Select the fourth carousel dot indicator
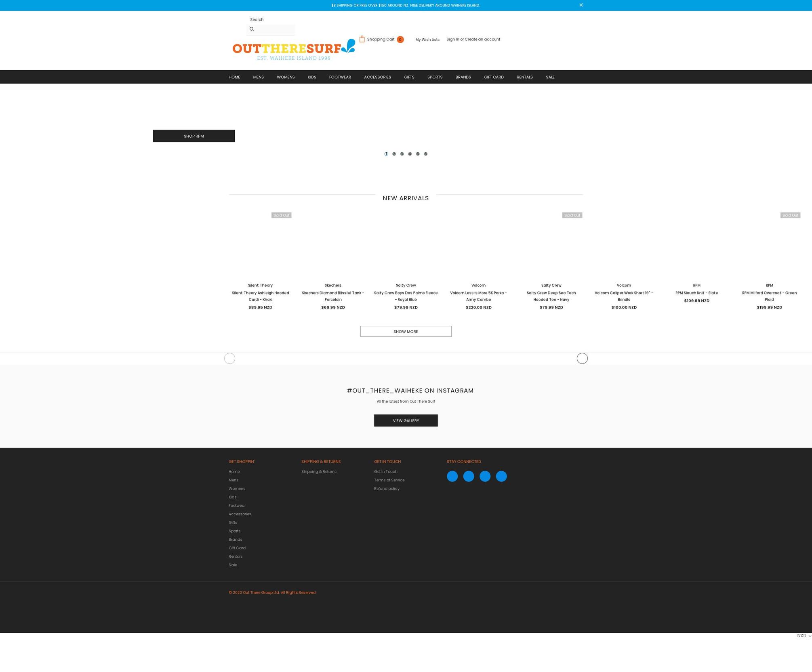This screenshot has width=812, height=672. 409,153
